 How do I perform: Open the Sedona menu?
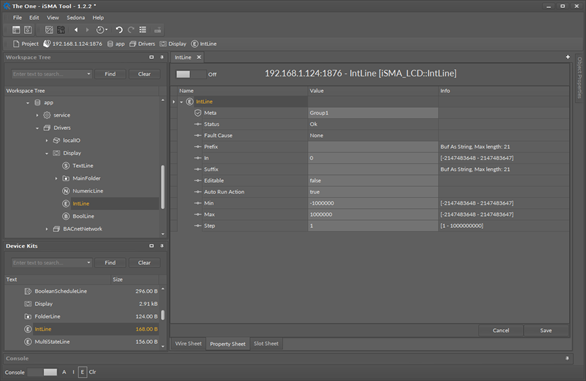pos(75,18)
